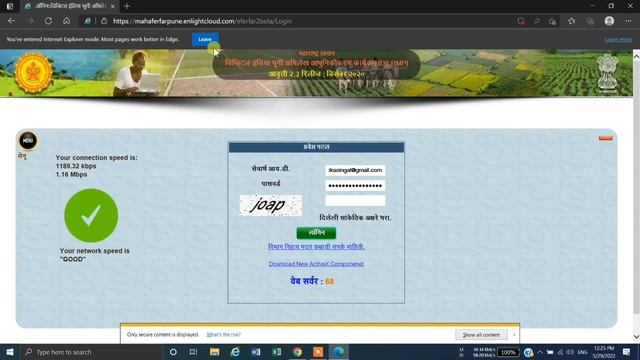Open the Collections icon
This screenshot has width=640, height=360.
590,21
